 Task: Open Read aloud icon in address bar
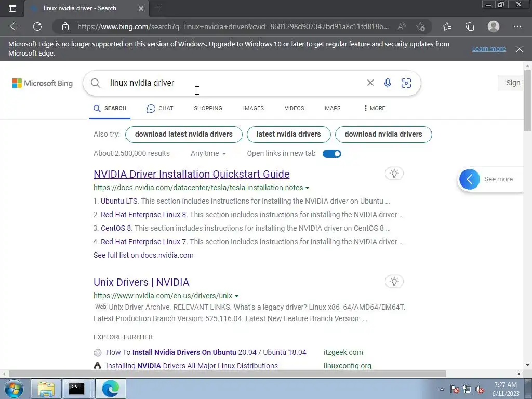click(x=402, y=26)
